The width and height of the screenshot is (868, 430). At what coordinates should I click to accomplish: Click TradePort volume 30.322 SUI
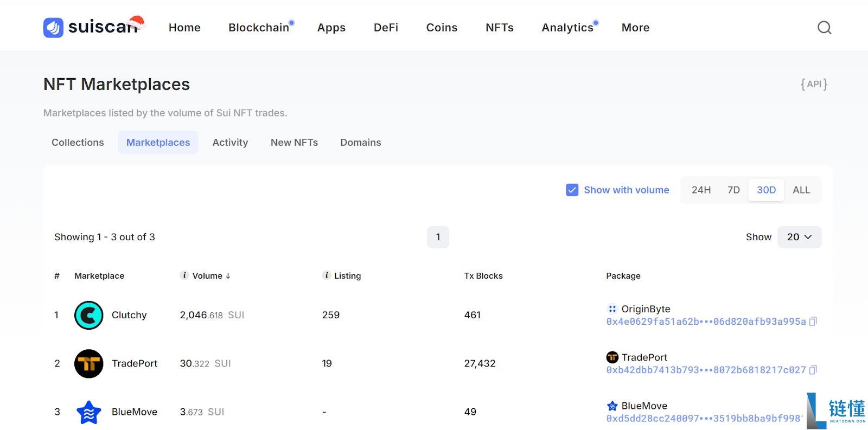[x=205, y=363]
